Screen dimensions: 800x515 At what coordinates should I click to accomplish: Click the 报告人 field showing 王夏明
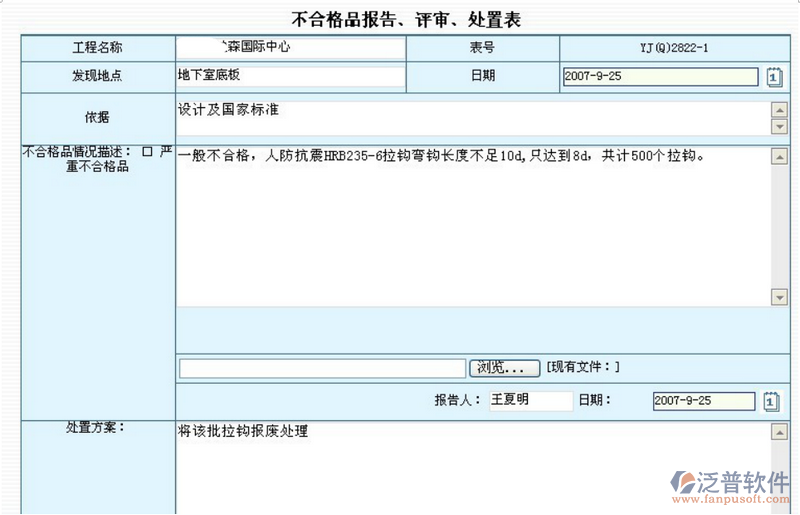tap(531, 400)
